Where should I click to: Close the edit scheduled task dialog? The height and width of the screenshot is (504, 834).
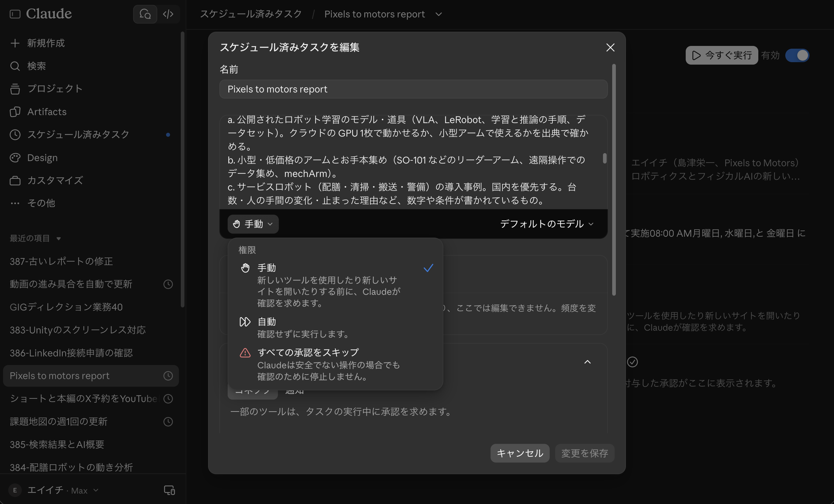click(610, 47)
